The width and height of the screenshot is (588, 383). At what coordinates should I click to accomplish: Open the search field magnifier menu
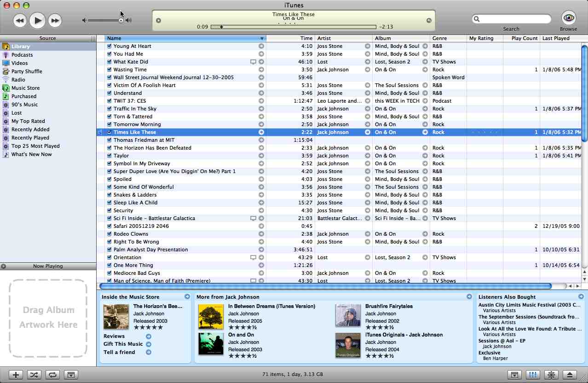[477, 19]
